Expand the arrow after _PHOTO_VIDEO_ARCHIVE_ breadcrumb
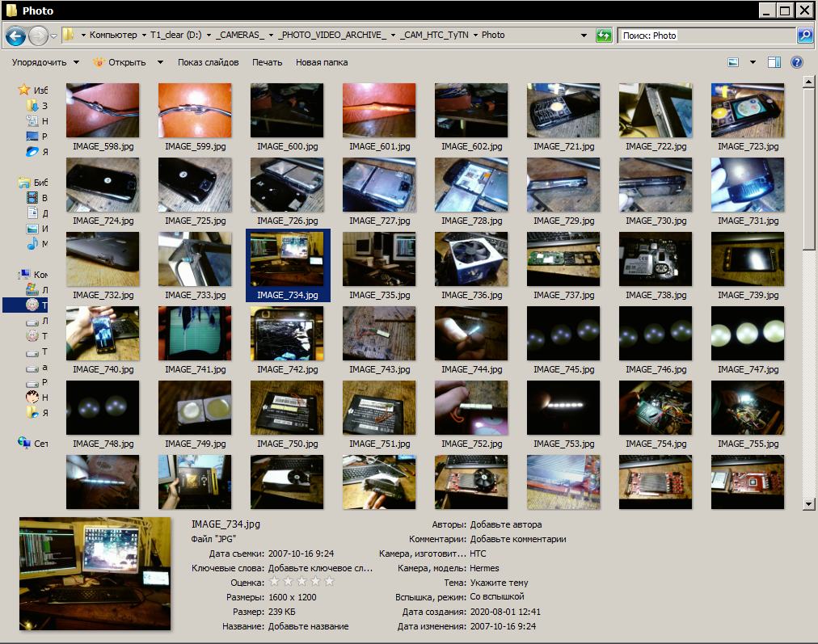Image resolution: width=818 pixels, height=644 pixels. [393, 35]
